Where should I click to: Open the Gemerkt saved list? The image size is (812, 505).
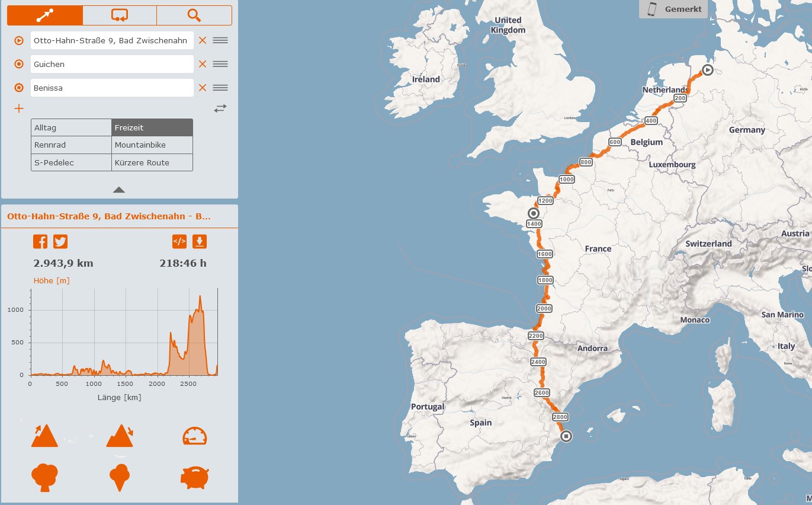(x=673, y=9)
